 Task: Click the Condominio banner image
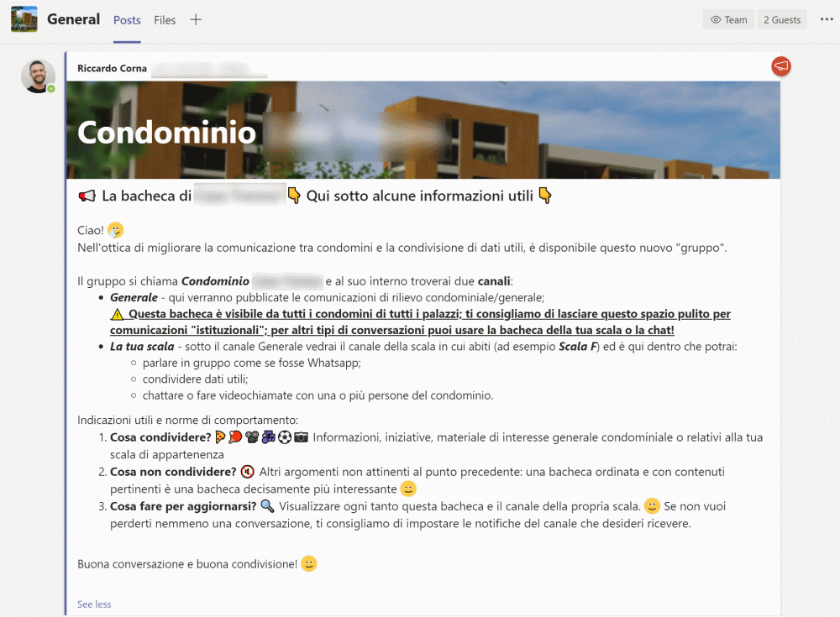pyautogui.click(x=423, y=129)
